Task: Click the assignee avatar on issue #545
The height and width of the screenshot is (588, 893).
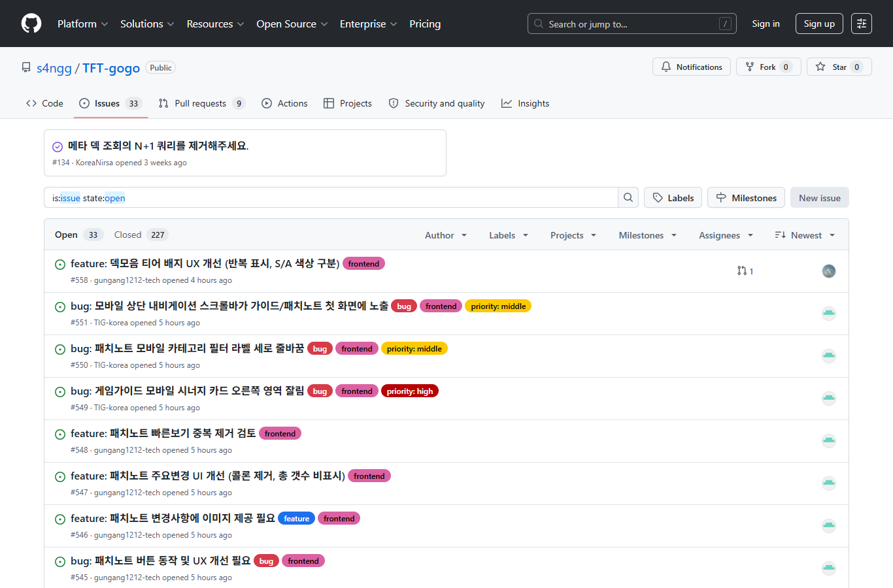Action: coord(829,568)
